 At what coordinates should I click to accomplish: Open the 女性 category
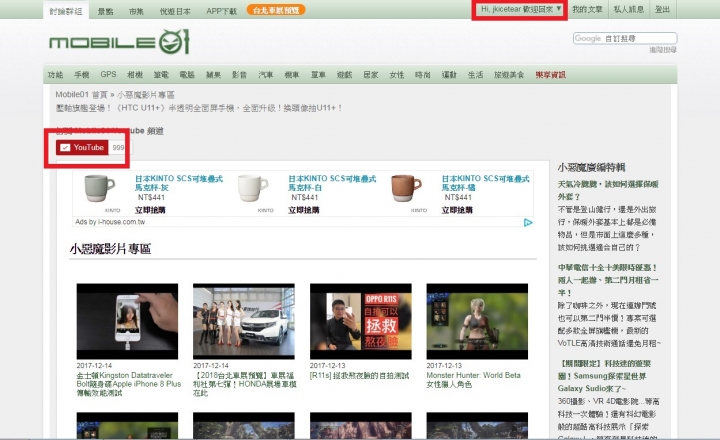click(397, 74)
